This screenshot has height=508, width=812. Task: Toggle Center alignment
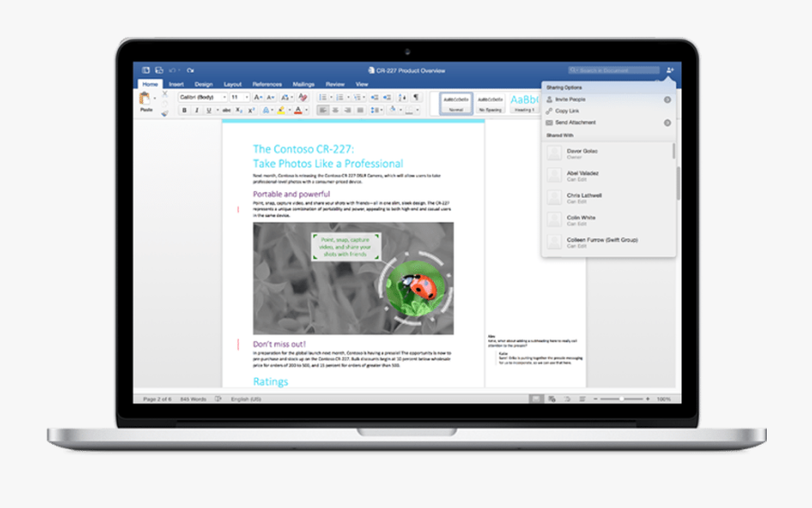point(335,110)
